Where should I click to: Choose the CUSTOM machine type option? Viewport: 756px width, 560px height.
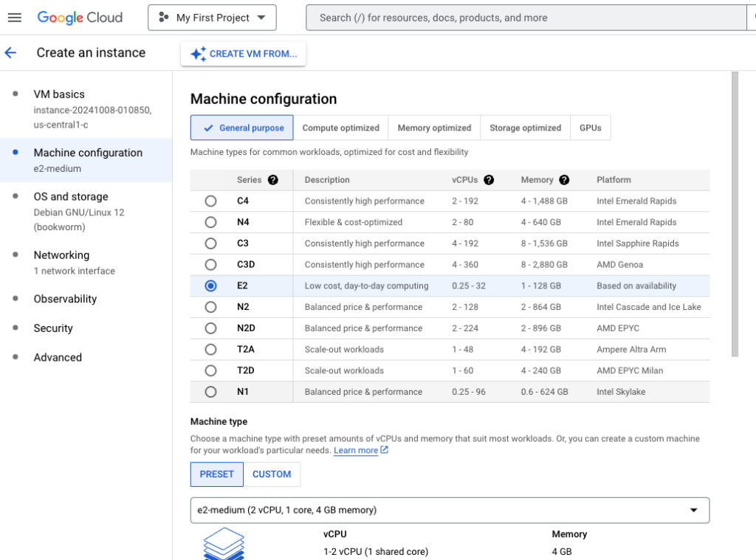[272, 474]
